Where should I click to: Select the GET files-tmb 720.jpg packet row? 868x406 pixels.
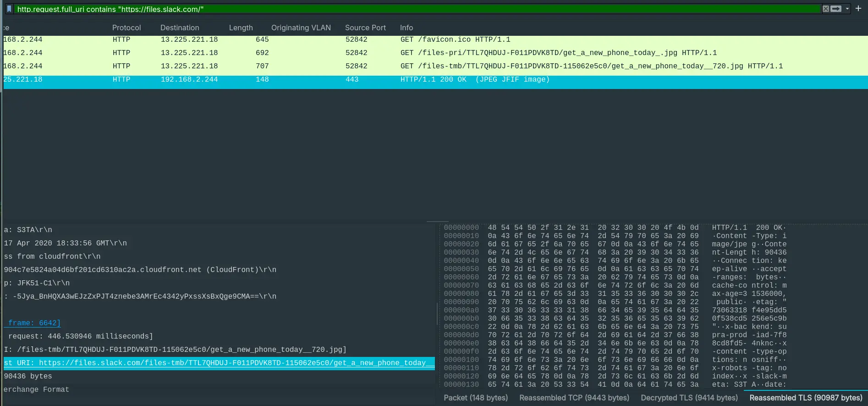591,66
